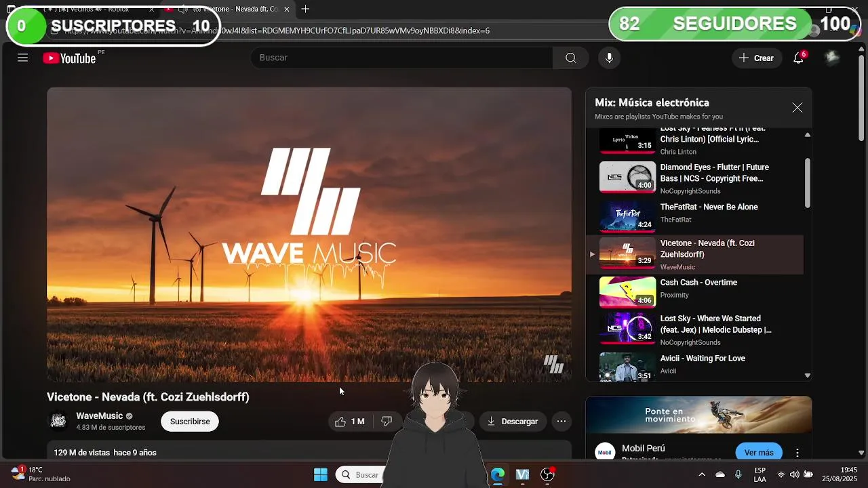Click the taskbar Buscar search box

pyautogui.click(x=359, y=474)
